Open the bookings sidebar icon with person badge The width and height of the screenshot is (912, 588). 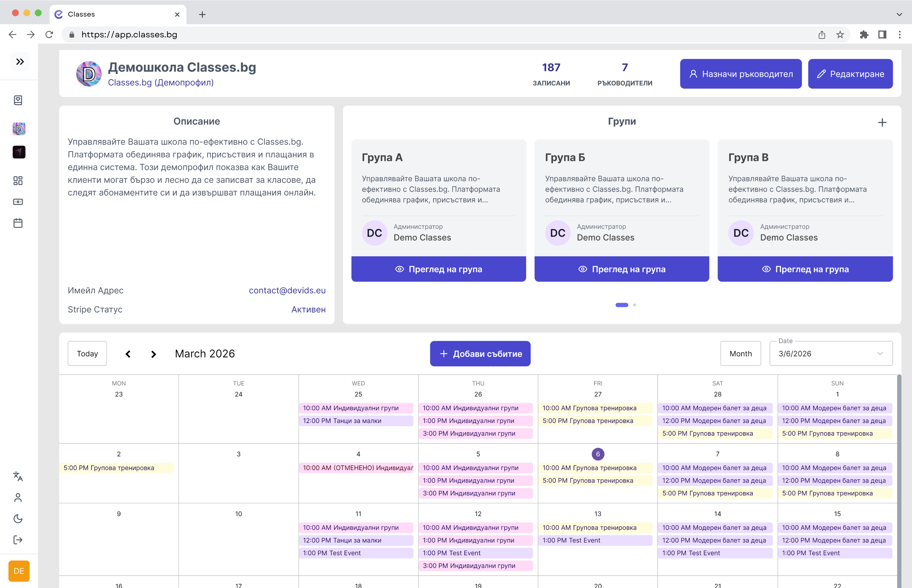pos(18,100)
